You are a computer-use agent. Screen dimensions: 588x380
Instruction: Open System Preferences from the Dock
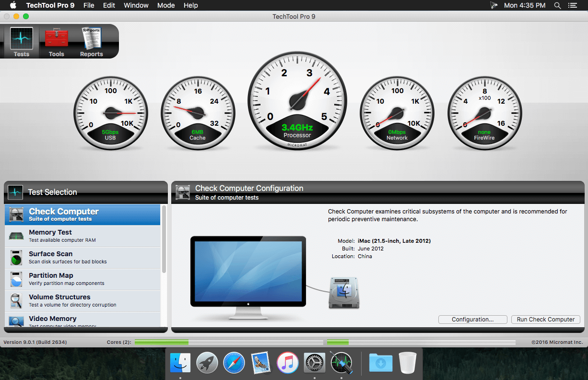coord(315,363)
